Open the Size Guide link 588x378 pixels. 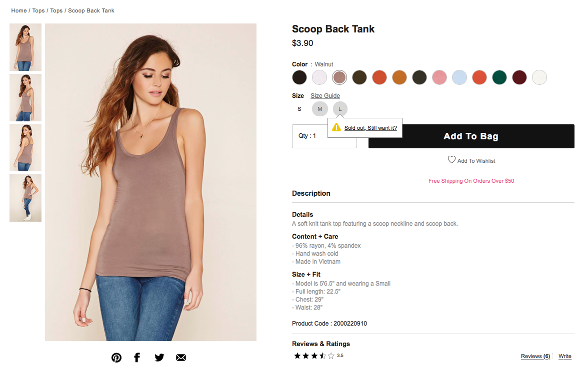click(325, 96)
